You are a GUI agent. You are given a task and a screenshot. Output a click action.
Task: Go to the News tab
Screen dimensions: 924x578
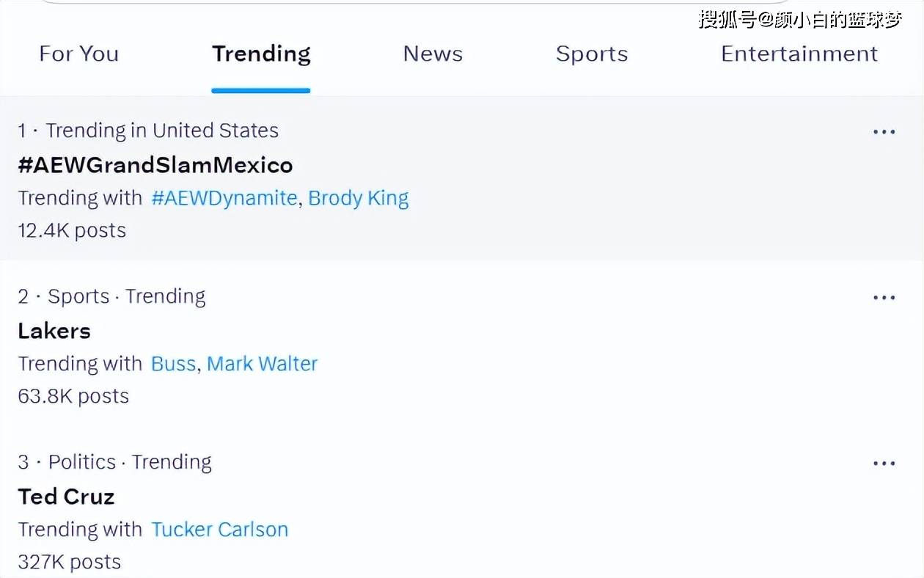pyautogui.click(x=433, y=54)
